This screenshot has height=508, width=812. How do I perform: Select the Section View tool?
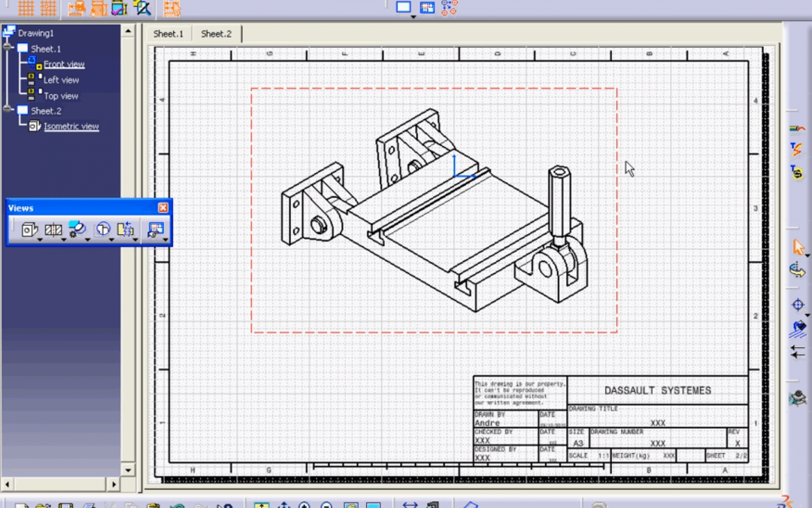(x=53, y=230)
